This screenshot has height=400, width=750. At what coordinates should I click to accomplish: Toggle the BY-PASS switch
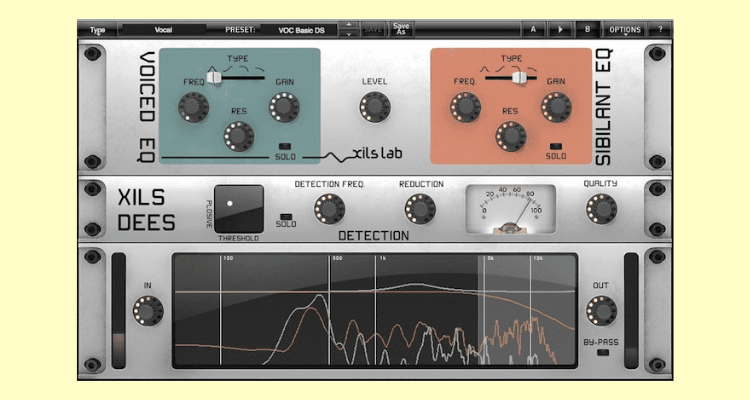[x=603, y=353]
